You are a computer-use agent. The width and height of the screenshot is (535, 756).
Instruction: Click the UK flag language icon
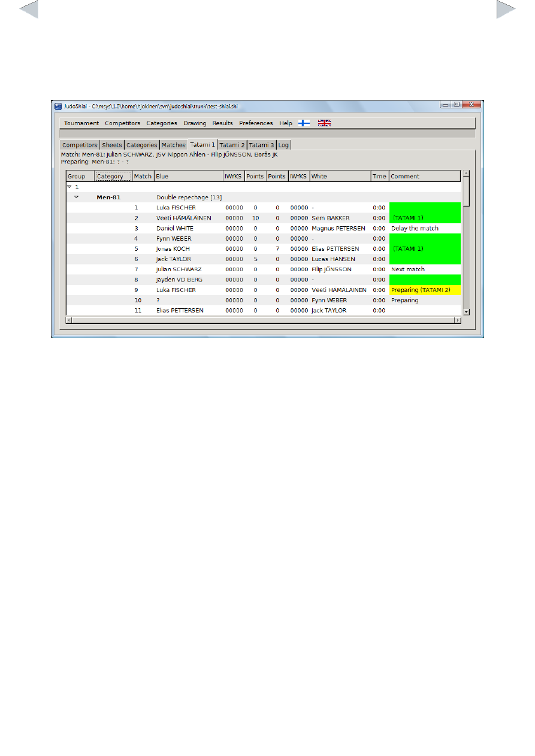click(x=324, y=123)
